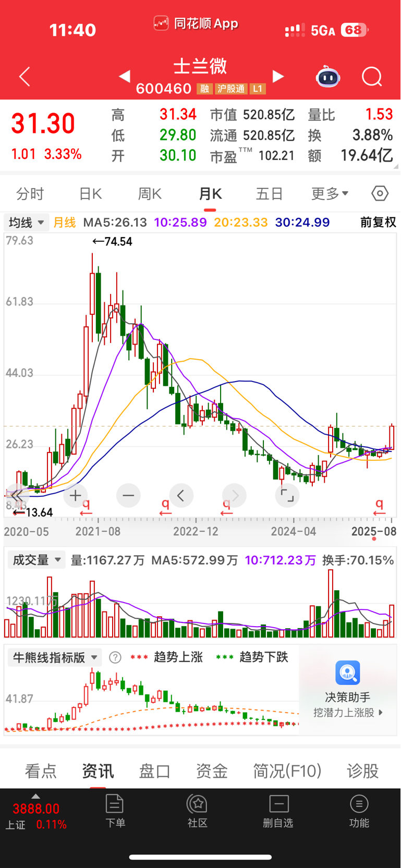Image resolution: width=401 pixels, height=868 pixels.
Task: Open 融 margin trading badge
Action: click(204, 89)
